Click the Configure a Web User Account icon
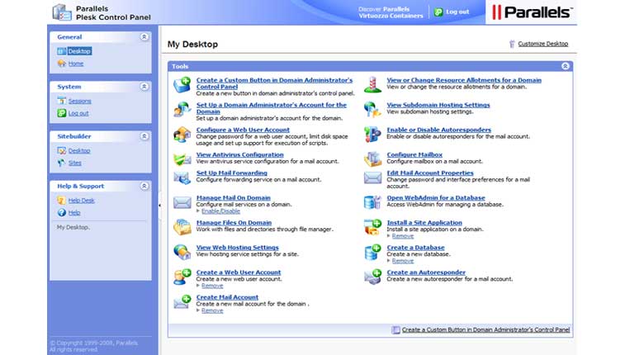644x355 pixels. [x=182, y=135]
